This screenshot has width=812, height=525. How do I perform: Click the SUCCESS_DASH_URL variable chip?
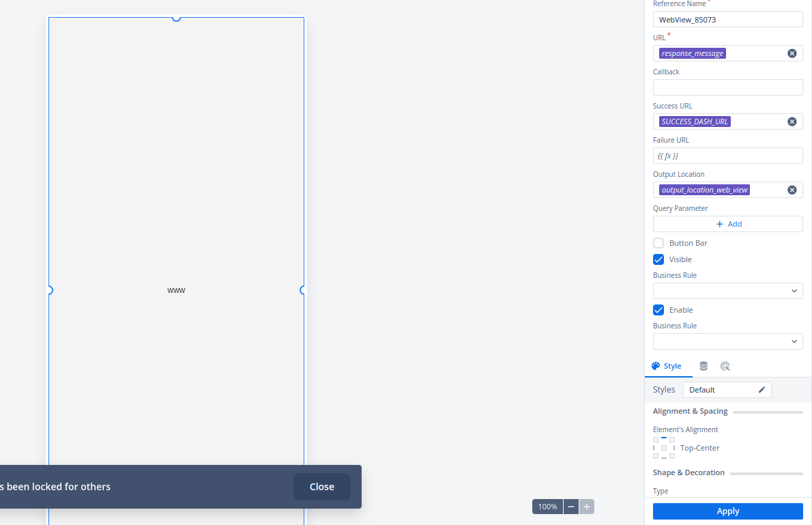(x=695, y=122)
